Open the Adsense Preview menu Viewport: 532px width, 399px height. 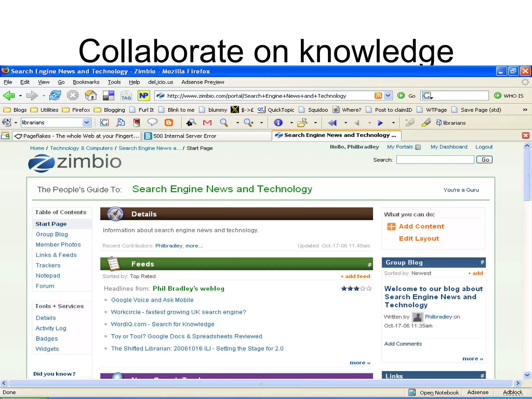pyautogui.click(x=203, y=82)
